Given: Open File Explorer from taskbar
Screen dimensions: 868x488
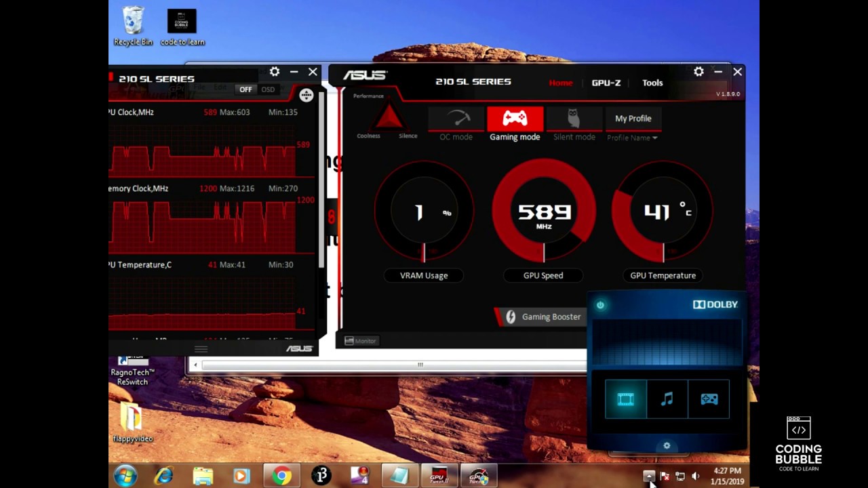Looking at the screenshot, I should (203, 476).
